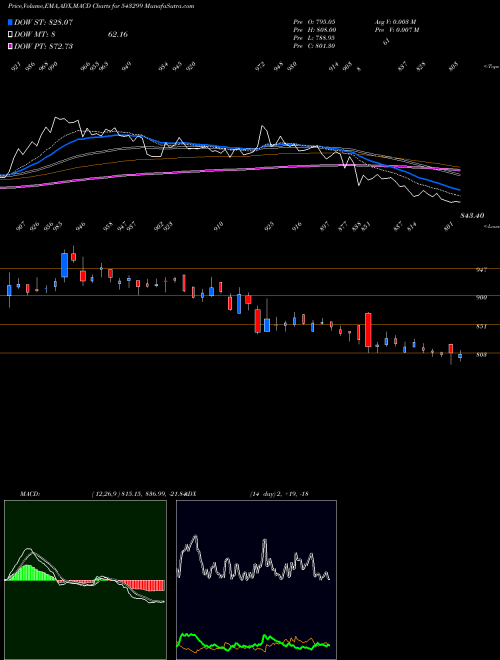Click the tall blue candlestick near chart start
500x660 pixels.
64,265
